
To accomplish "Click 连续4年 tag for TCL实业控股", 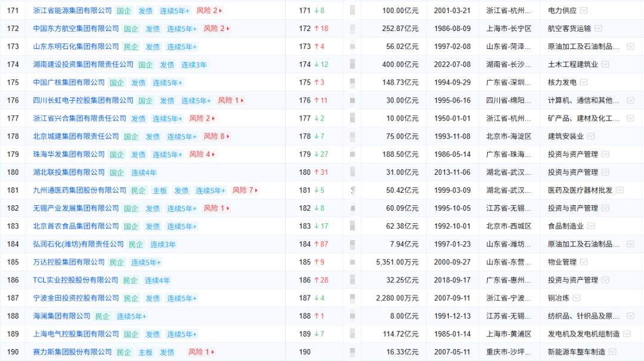I will coord(157,280).
